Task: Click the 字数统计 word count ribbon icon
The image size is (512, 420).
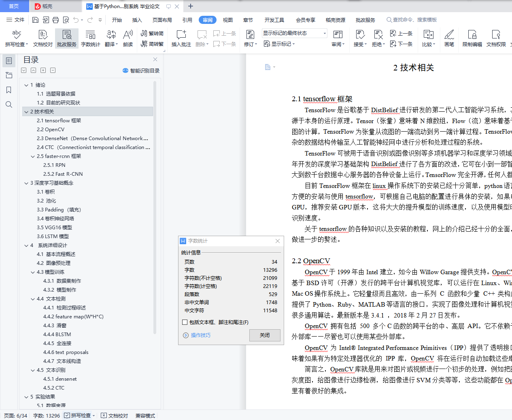Action: (90, 38)
